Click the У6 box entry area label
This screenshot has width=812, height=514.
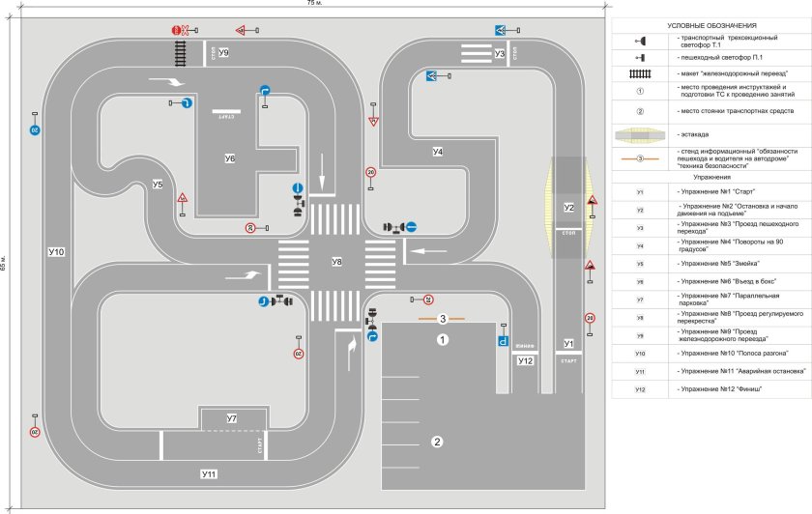230,157
